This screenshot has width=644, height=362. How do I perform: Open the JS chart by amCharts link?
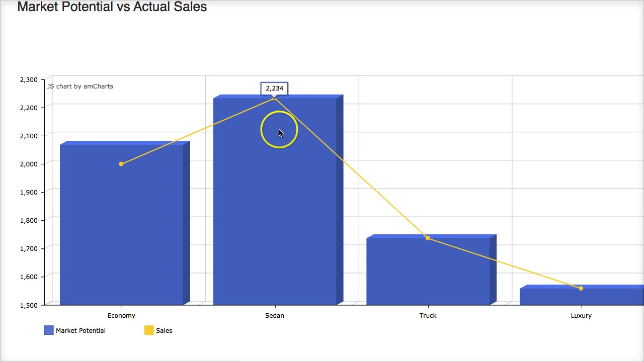pos(80,86)
